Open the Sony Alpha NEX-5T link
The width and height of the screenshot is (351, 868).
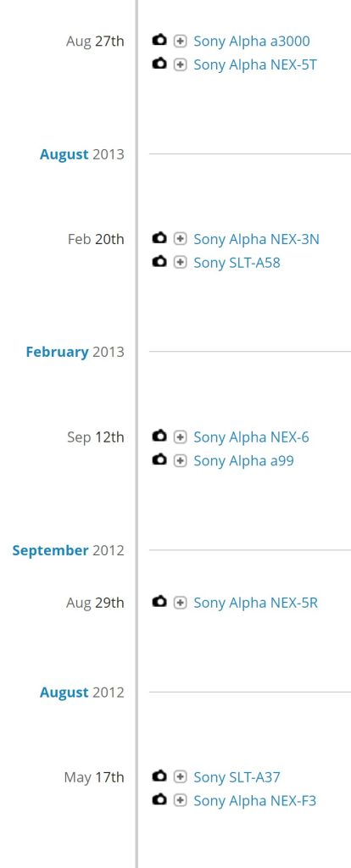coord(255,64)
